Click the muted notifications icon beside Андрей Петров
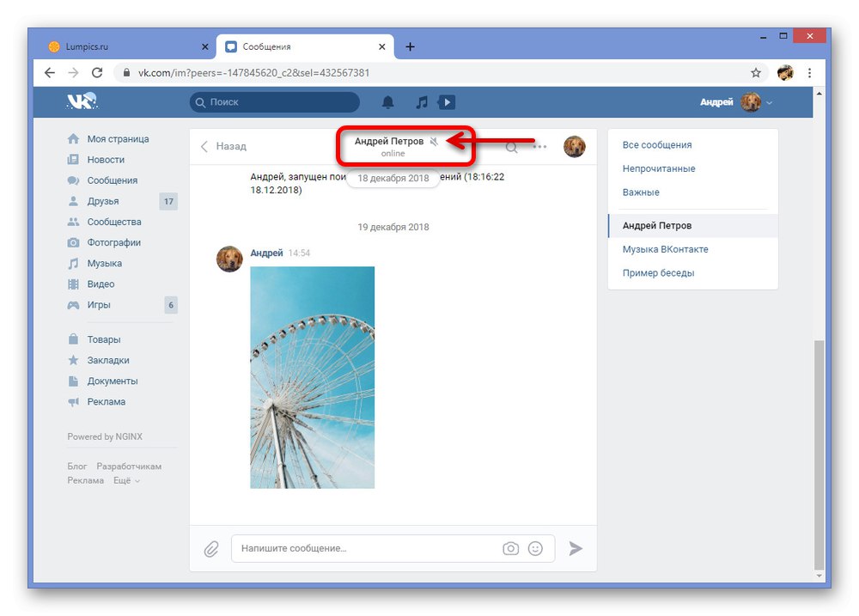 pyautogui.click(x=434, y=142)
